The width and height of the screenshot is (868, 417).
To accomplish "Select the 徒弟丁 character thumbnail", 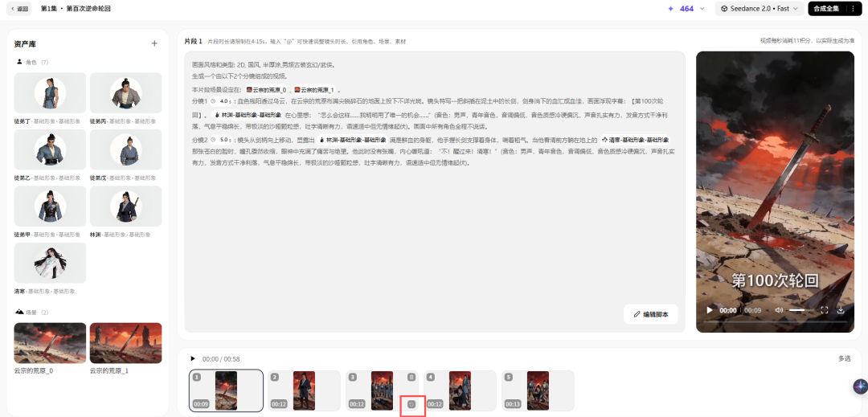I will point(50,93).
